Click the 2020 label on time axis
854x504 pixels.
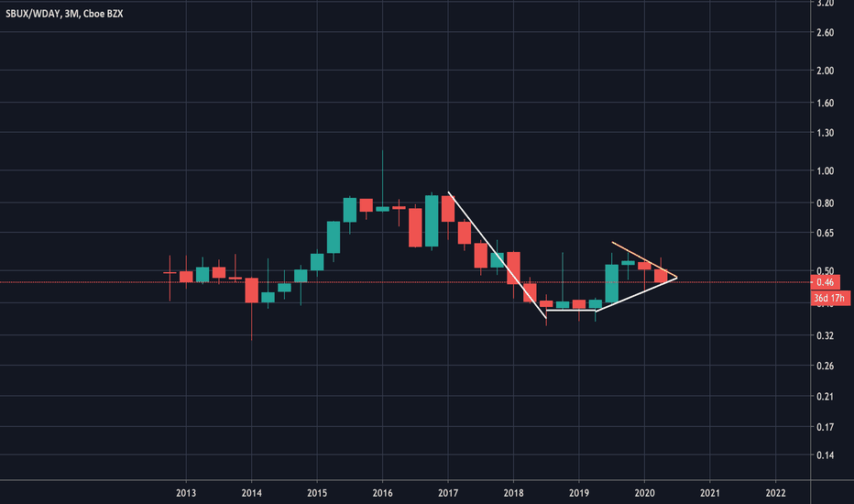point(644,493)
